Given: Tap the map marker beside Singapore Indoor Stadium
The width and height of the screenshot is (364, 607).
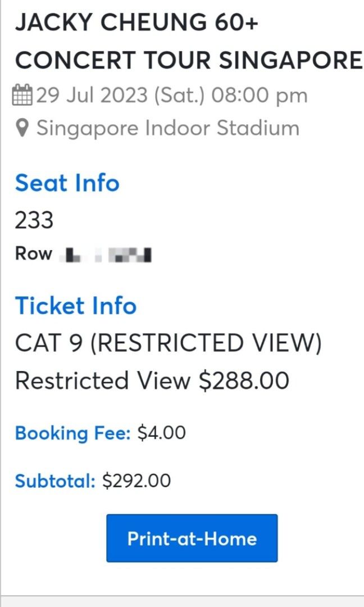Looking at the screenshot, I should point(21,128).
